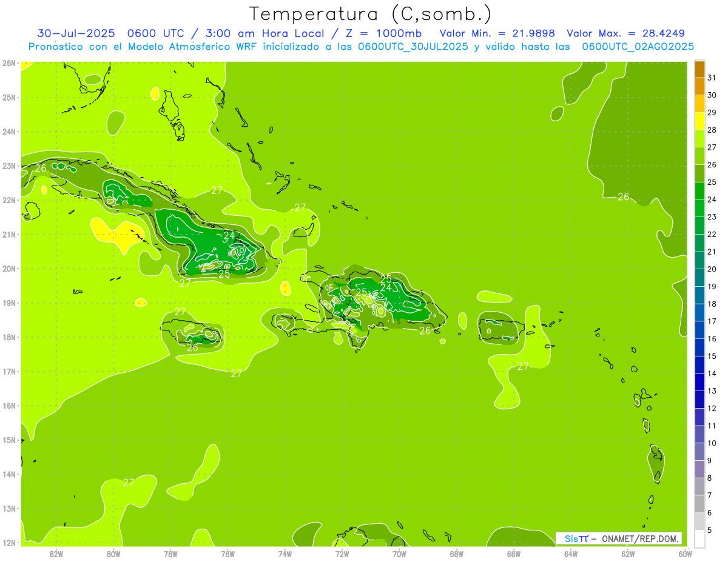
Task: Click the '64W' longitude axis label
Action: coord(571,554)
